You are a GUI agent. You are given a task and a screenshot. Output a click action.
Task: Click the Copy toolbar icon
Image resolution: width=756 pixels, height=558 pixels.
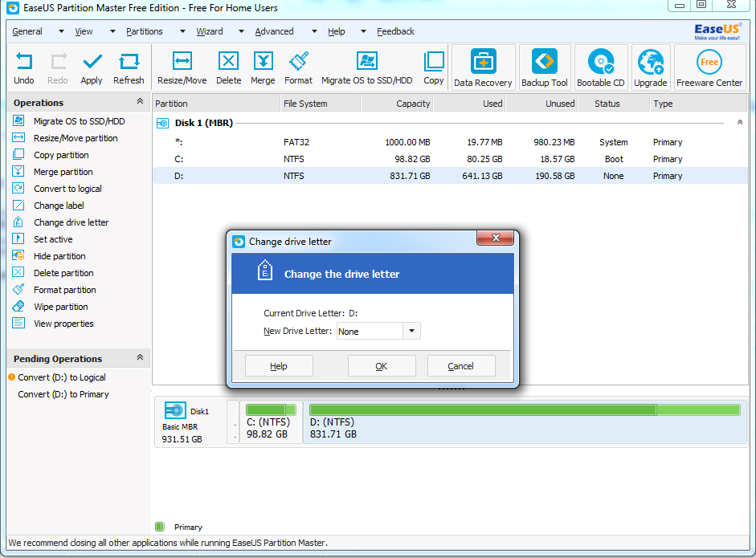[x=434, y=61]
